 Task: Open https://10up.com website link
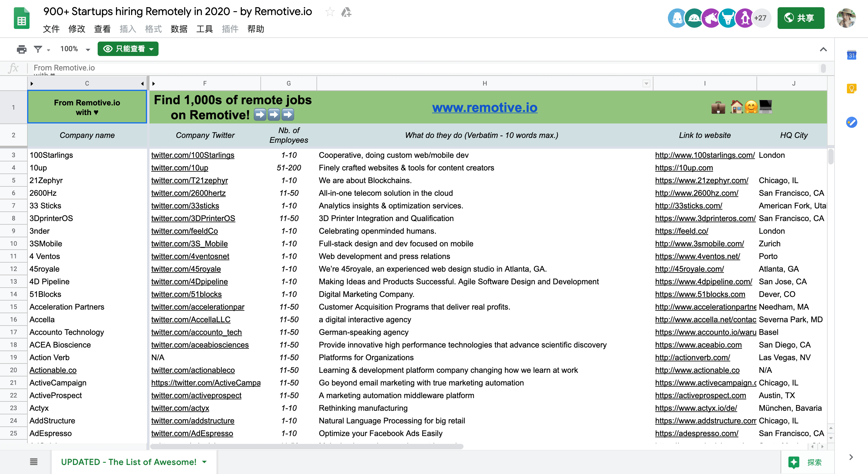pyautogui.click(x=684, y=168)
